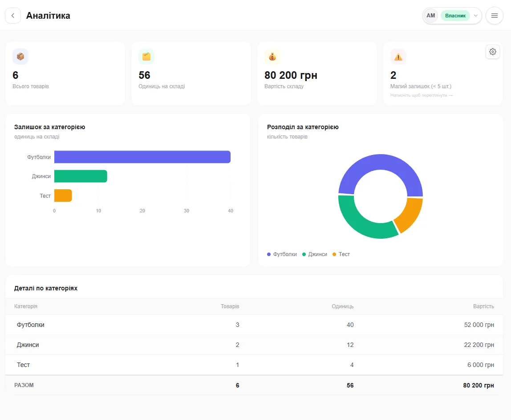Select the Футболки table row name
Screen dimensions: 511x420
31,325
